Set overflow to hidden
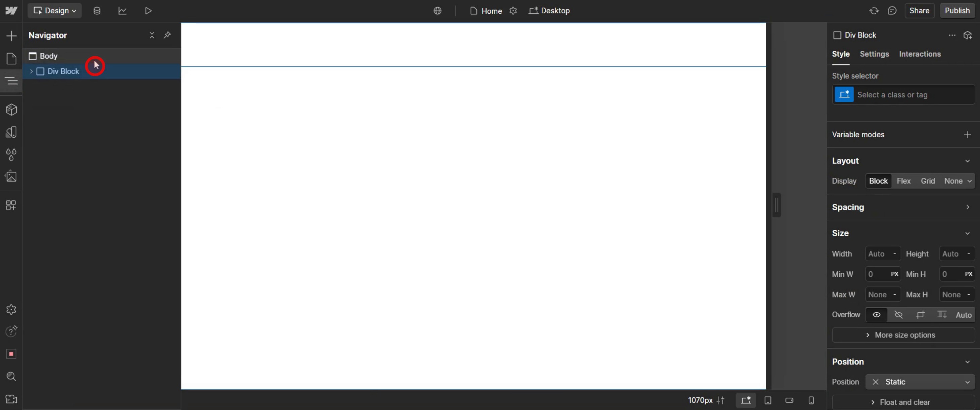The height and width of the screenshot is (410, 980). (898, 315)
